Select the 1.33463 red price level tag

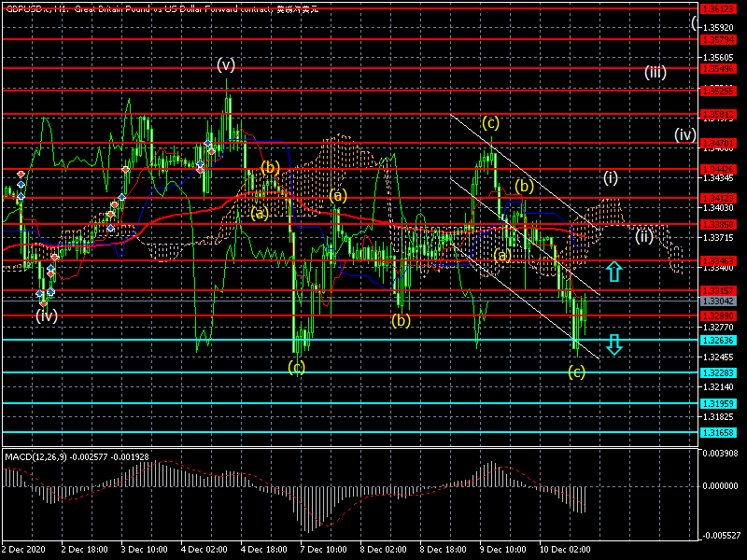pos(718,260)
